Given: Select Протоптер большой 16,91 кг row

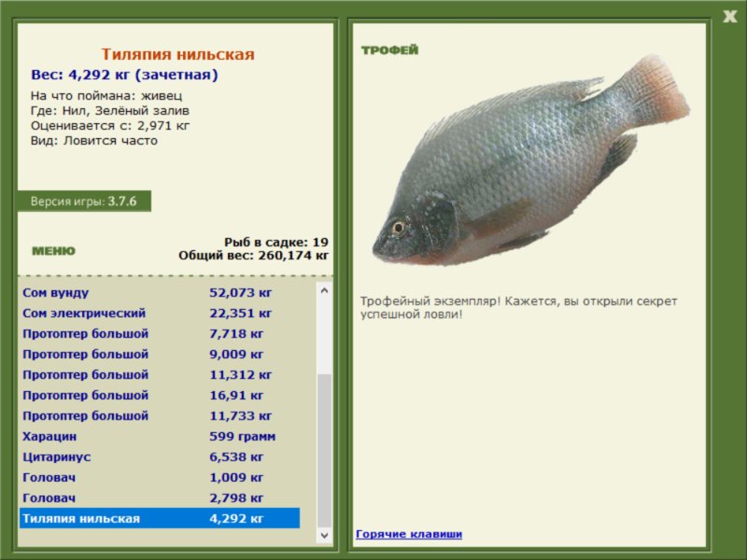Looking at the screenshot, I should pyautogui.click(x=160, y=395).
